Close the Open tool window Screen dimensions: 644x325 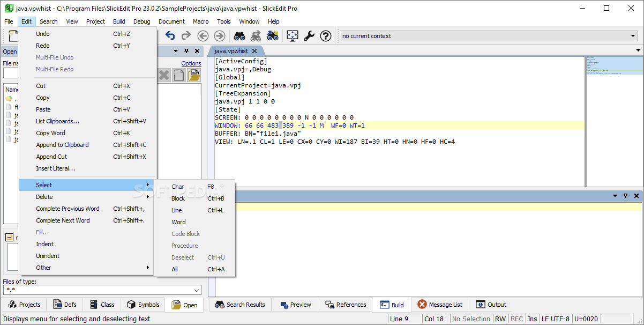[197, 51]
